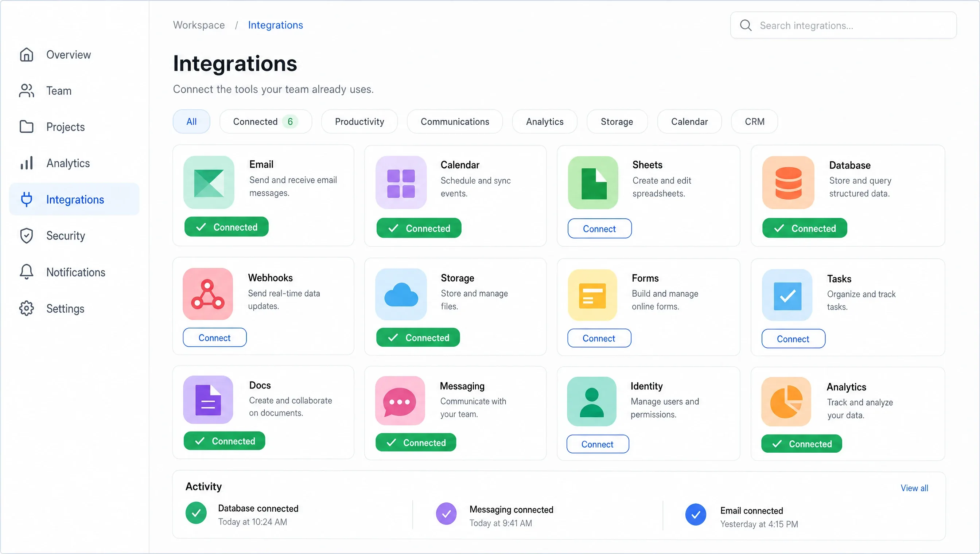
Task: Click the Settings gear icon
Action: point(26,308)
